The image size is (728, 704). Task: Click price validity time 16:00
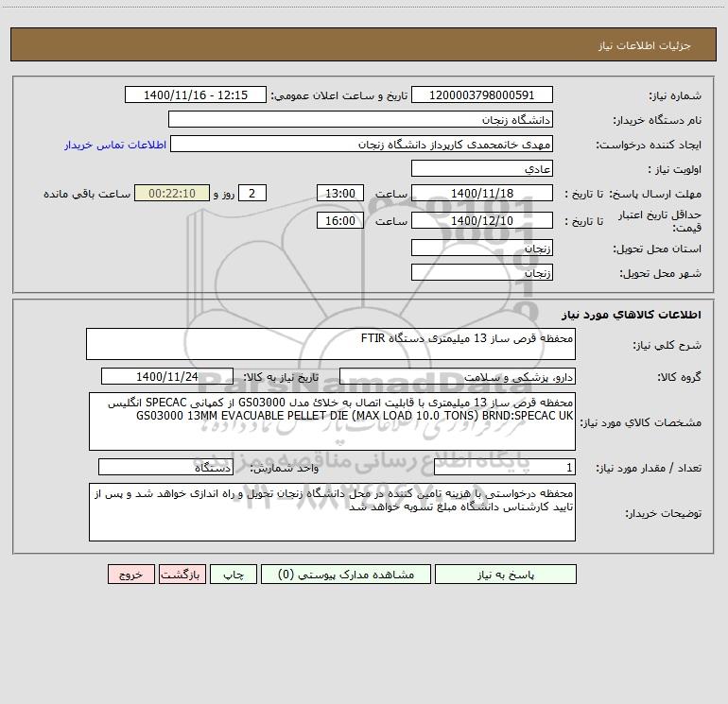(339, 220)
